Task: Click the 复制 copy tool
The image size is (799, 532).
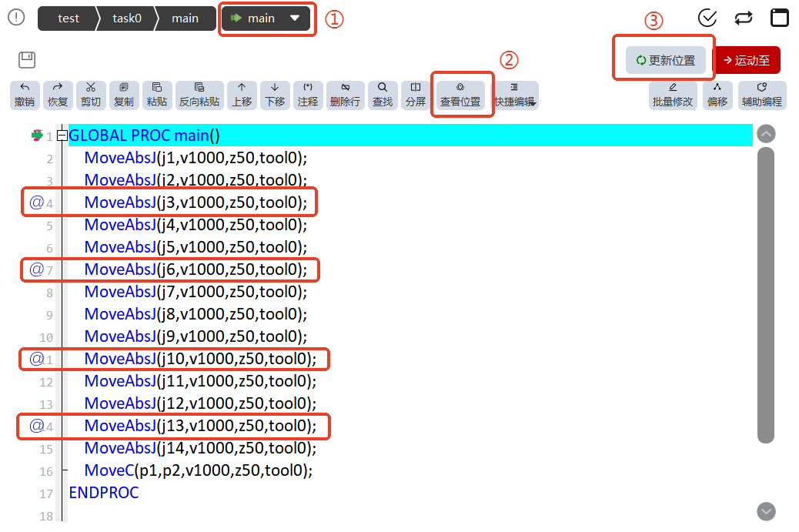Action: point(124,95)
